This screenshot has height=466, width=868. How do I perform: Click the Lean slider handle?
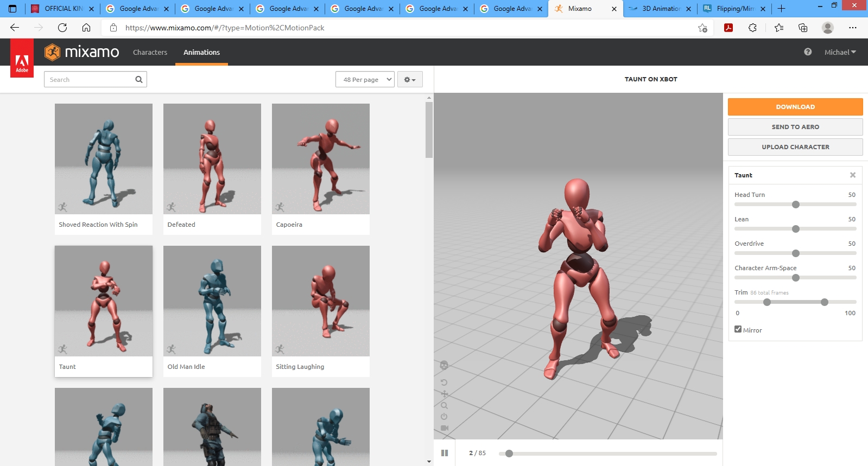796,229
